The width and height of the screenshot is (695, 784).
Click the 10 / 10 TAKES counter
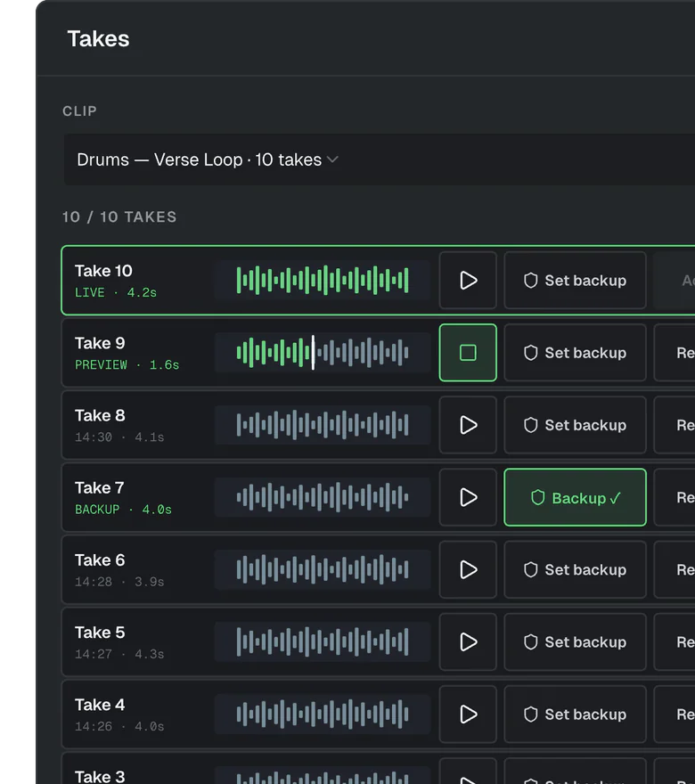click(119, 217)
